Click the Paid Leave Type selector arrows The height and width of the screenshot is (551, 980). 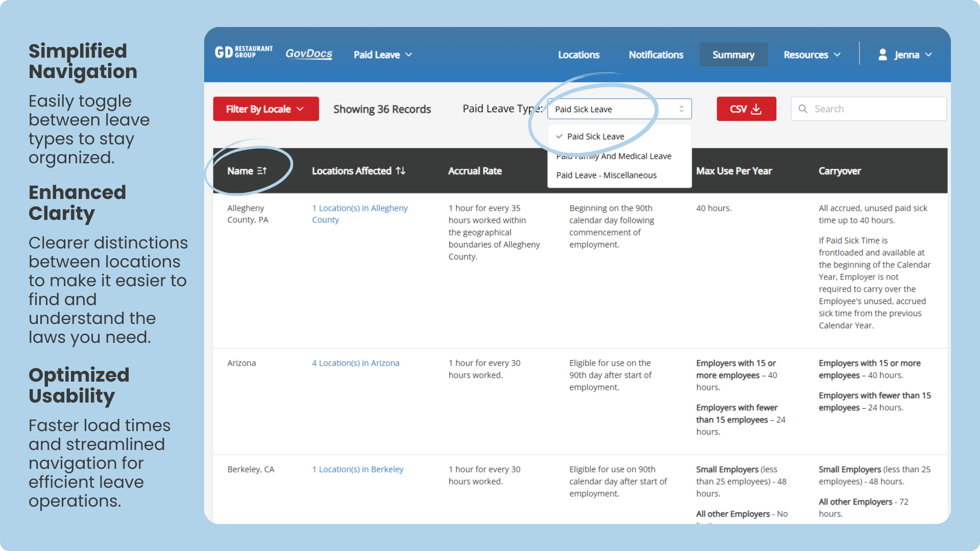pos(681,109)
